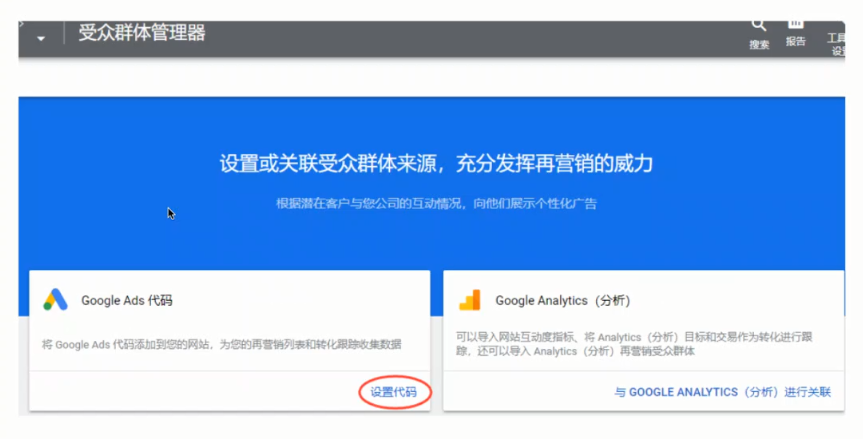Click 与 GOOGLE ANALYTICS（分析）进行关联 link

tap(722, 392)
